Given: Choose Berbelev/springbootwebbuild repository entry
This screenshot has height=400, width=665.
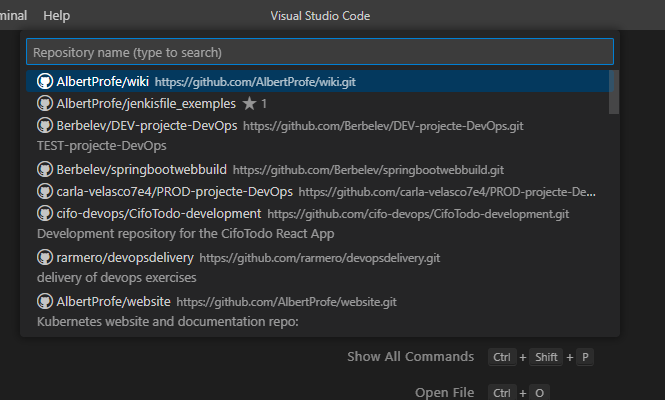Looking at the screenshot, I should [x=141, y=169].
